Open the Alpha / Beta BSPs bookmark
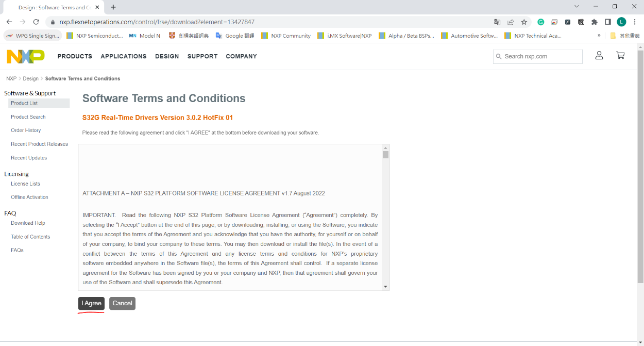 click(406, 36)
